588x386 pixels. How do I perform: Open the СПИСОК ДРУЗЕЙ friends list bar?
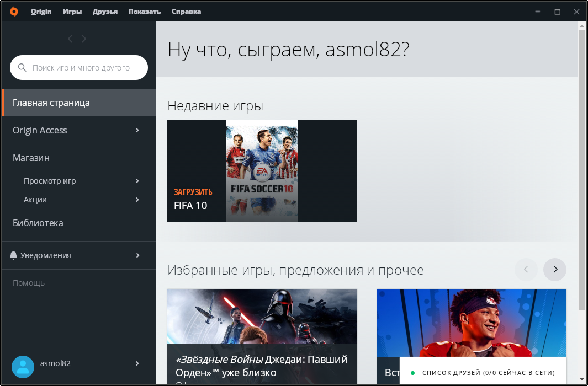(x=483, y=371)
